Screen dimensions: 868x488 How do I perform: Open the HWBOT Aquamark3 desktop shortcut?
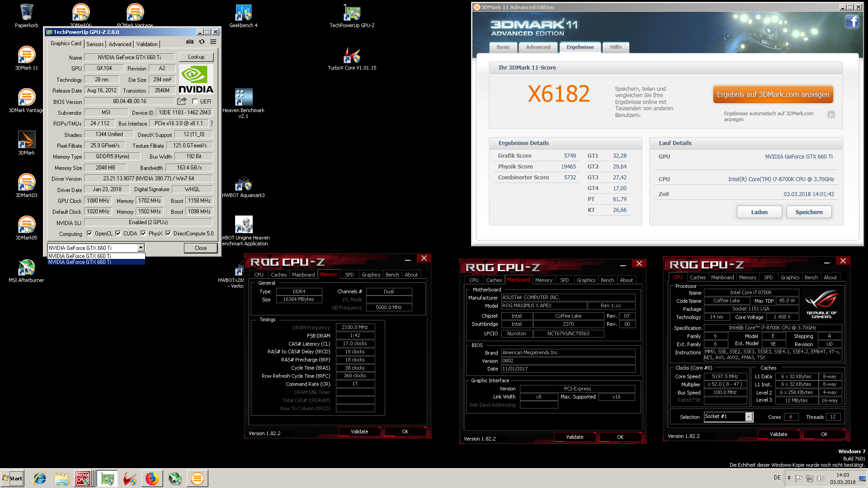pyautogui.click(x=243, y=186)
